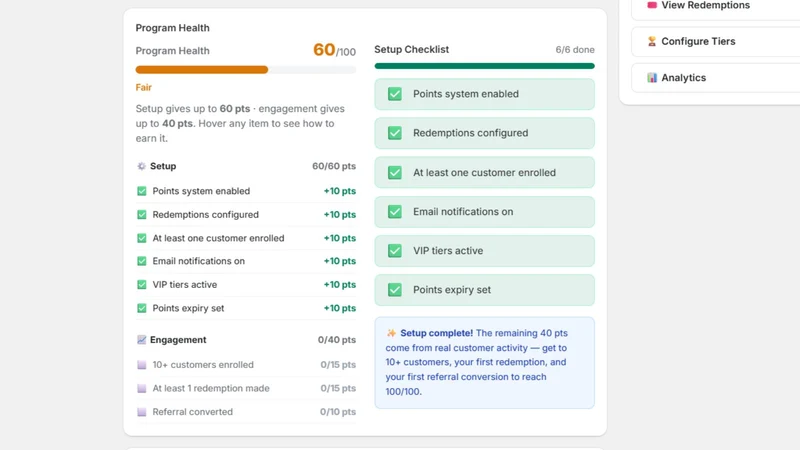Open the View Redemptions quick action
800x450 pixels.
pyautogui.click(x=715, y=6)
